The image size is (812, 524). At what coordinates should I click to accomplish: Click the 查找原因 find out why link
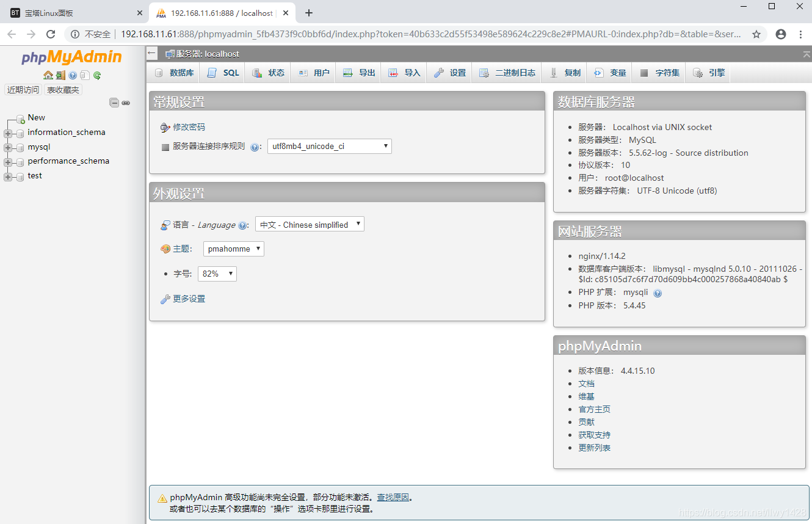point(393,498)
